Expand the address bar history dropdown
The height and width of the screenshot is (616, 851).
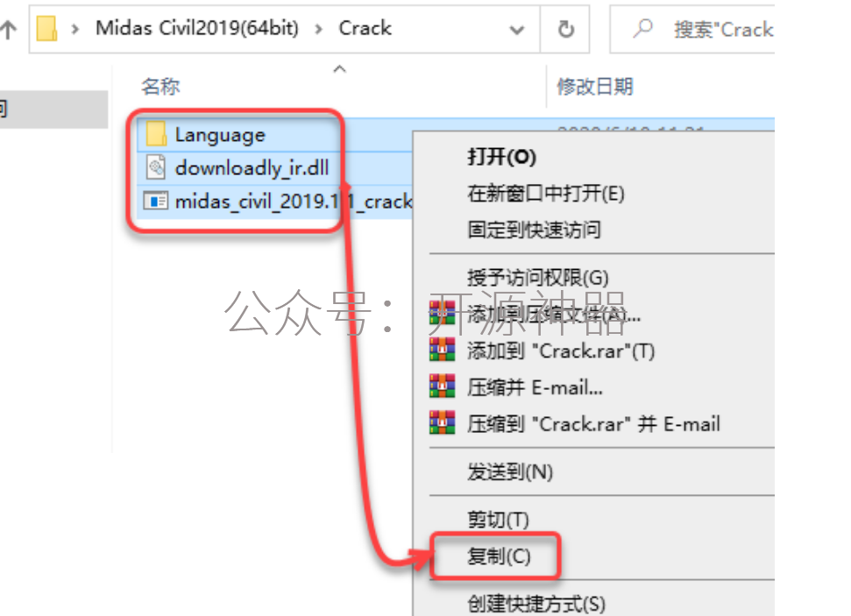517,30
